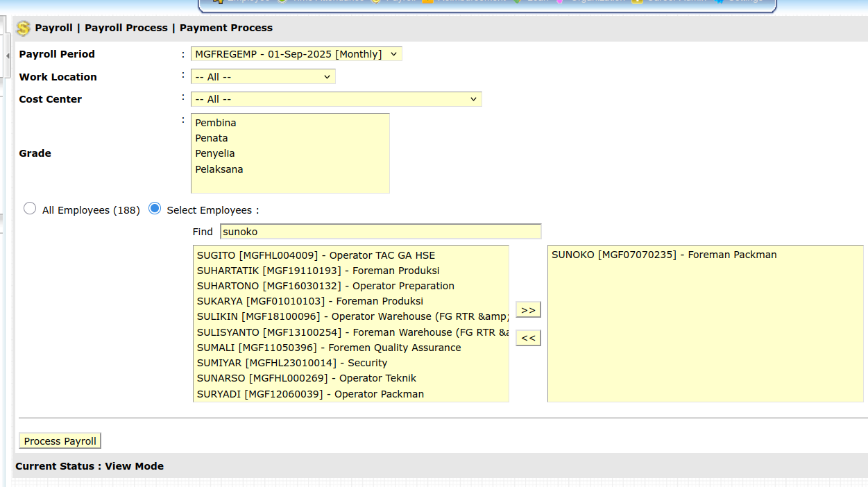Select SUMIYAR Security from available employees
868x487 pixels.
point(292,363)
